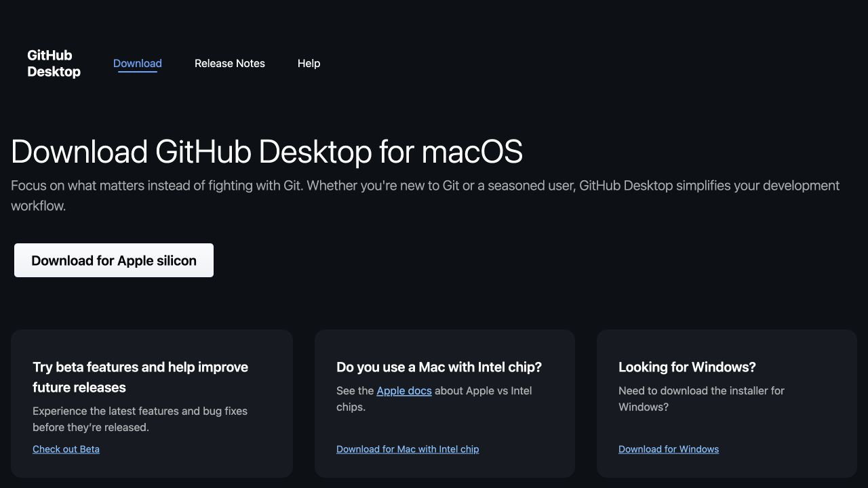Click 'Focus on what matters' description paragraph
The image size is (868, 488).
pos(425,195)
